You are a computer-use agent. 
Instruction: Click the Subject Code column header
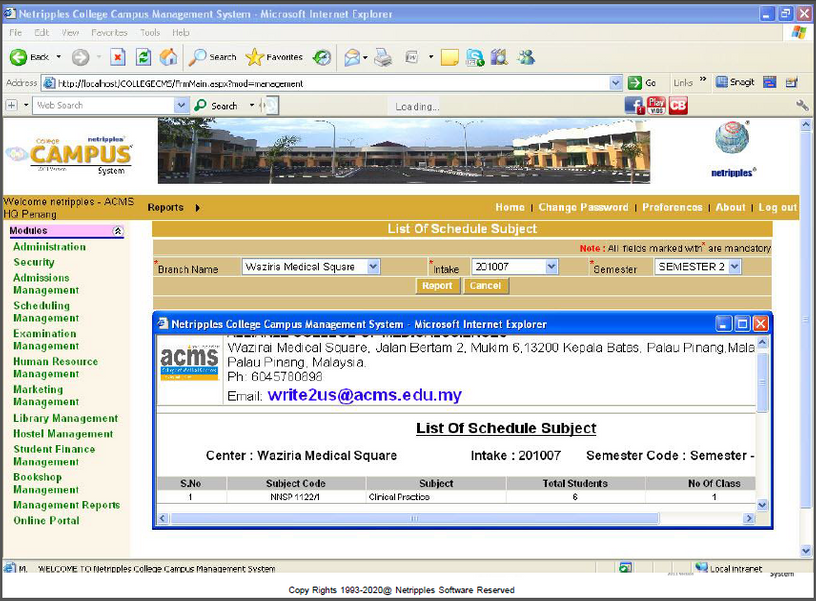pos(296,483)
